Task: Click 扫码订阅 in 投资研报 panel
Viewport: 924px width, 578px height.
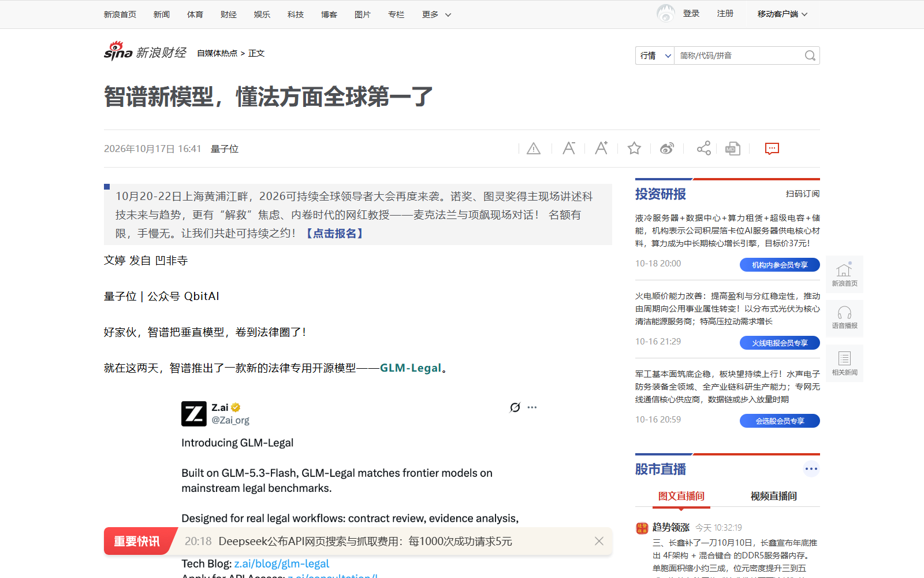Action: [x=803, y=194]
